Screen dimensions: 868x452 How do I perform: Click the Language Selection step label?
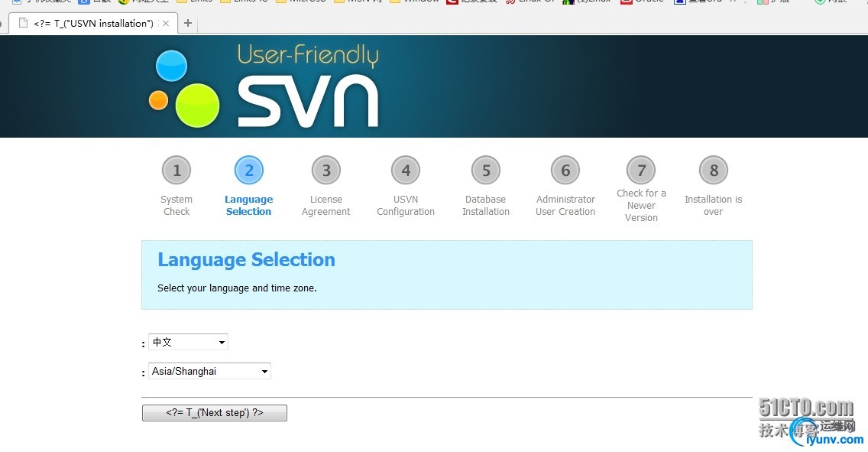[248, 206]
